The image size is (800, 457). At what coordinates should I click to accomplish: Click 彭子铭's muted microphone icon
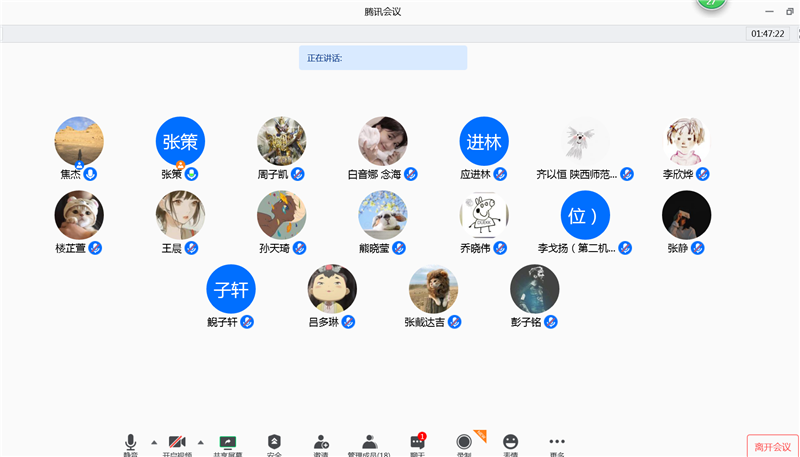[x=551, y=322]
